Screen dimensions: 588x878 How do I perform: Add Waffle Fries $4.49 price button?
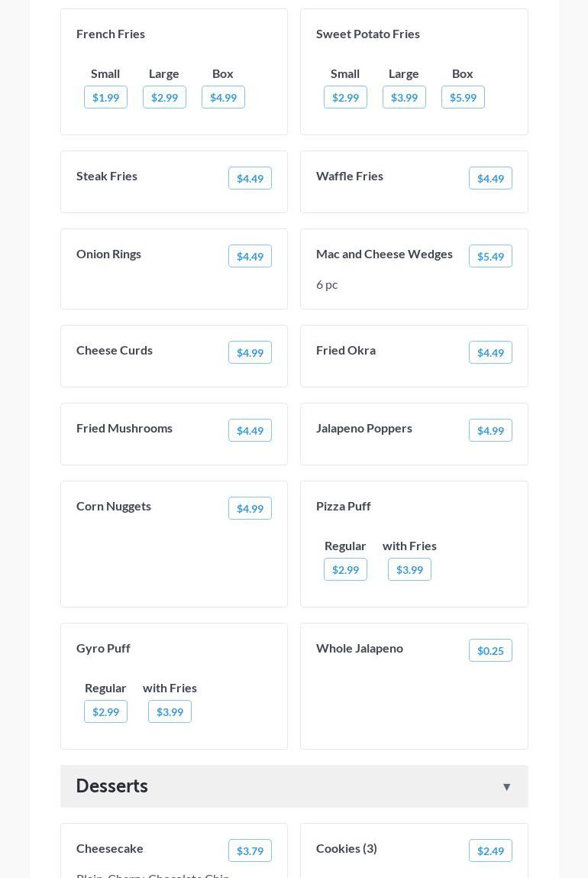click(490, 178)
